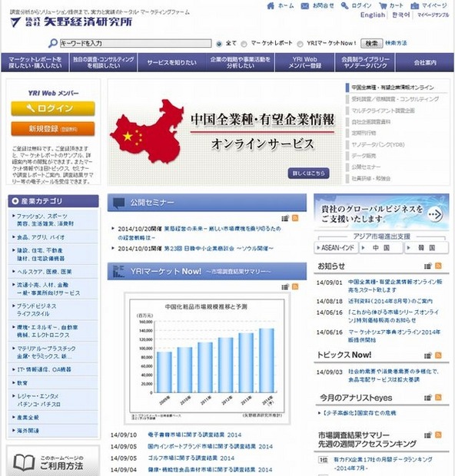Viewport: 455px width, 476px height.
Task: Open 電子書籍市場に関する調査結果 2014 link
Action: (194, 435)
